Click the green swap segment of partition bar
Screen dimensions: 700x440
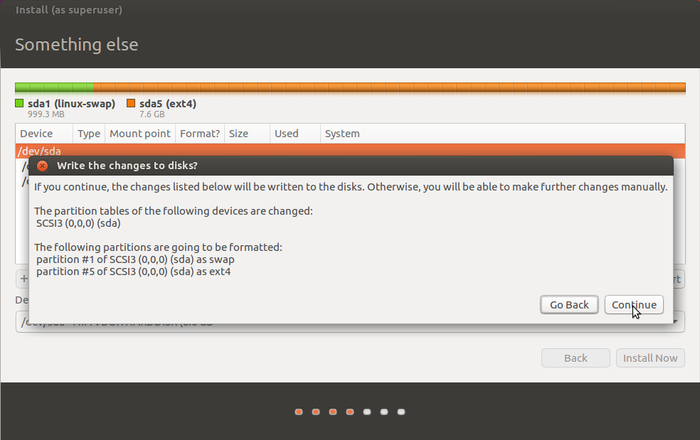click(54, 87)
